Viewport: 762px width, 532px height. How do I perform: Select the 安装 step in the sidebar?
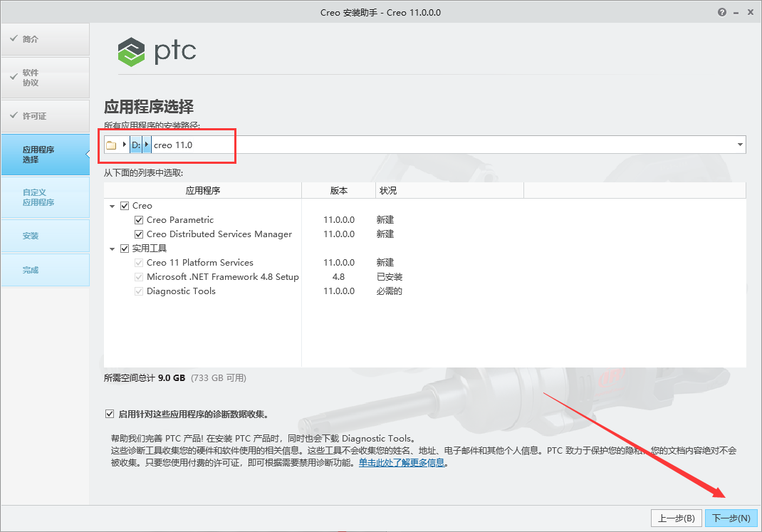45,235
